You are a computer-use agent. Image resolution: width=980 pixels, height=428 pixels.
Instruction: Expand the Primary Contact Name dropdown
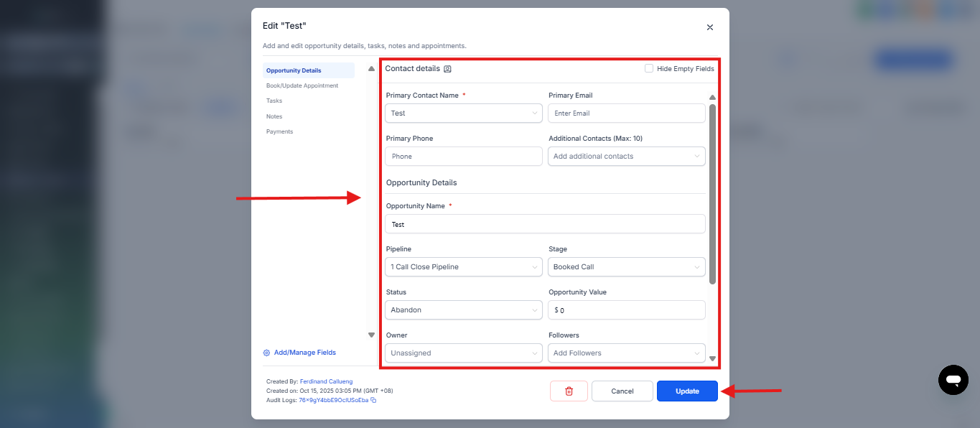(463, 113)
